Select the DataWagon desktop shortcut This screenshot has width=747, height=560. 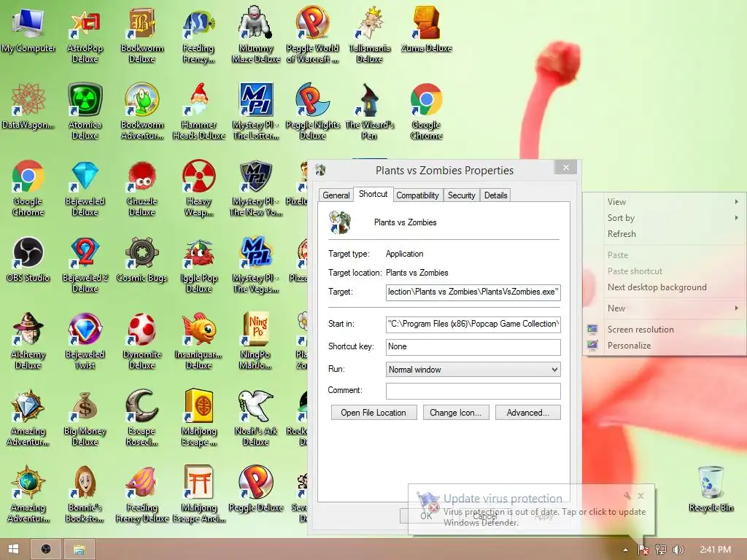pyautogui.click(x=28, y=108)
